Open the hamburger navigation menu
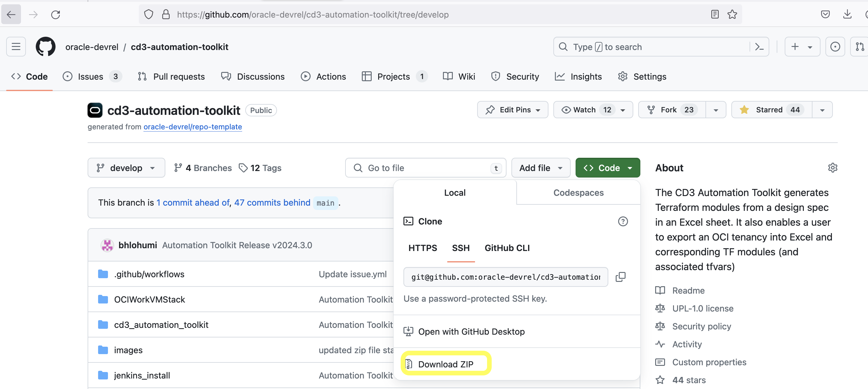Viewport: 868px width, 389px height. (16, 47)
